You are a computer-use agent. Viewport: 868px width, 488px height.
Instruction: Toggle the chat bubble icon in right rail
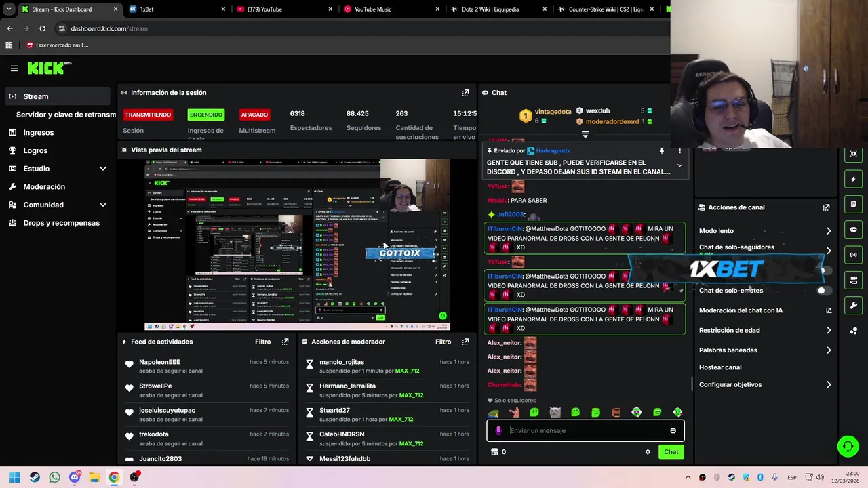[854, 230]
